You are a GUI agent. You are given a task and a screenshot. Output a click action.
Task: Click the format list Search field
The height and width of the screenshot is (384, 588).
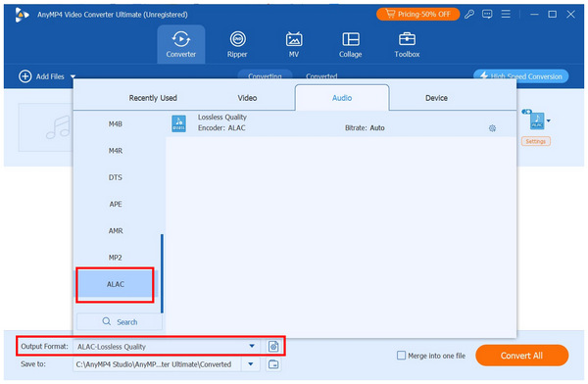(120, 321)
